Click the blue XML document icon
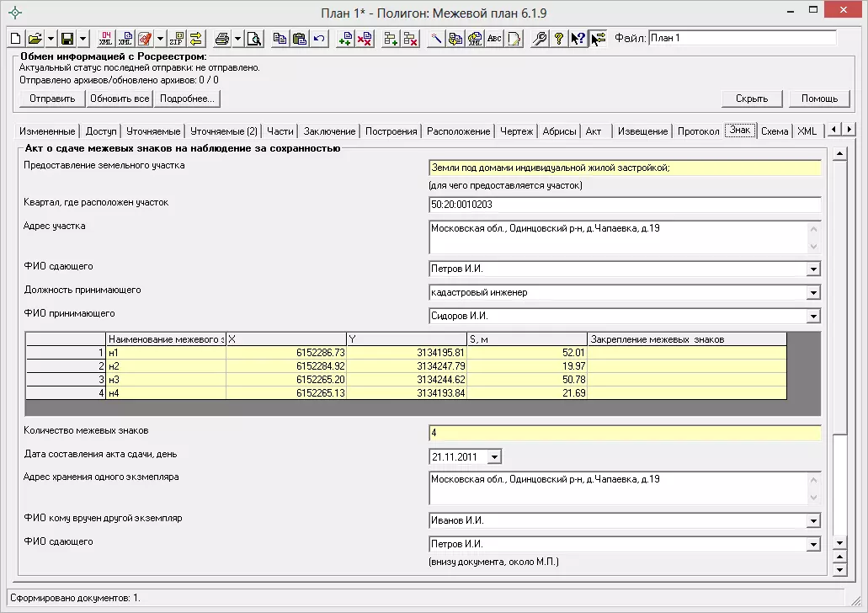 (x=125, y=38)
